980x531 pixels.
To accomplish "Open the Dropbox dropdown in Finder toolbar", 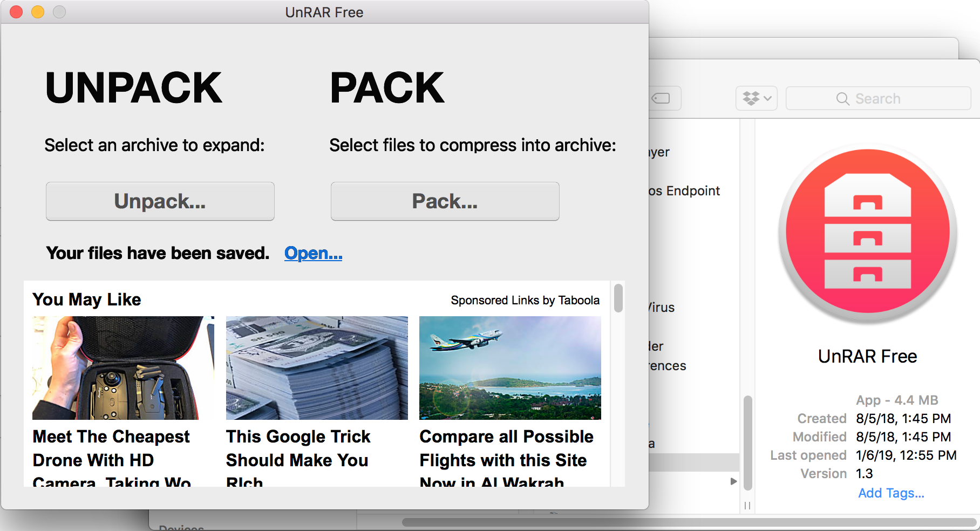I will pyautogui.click(x=757, y=99).
